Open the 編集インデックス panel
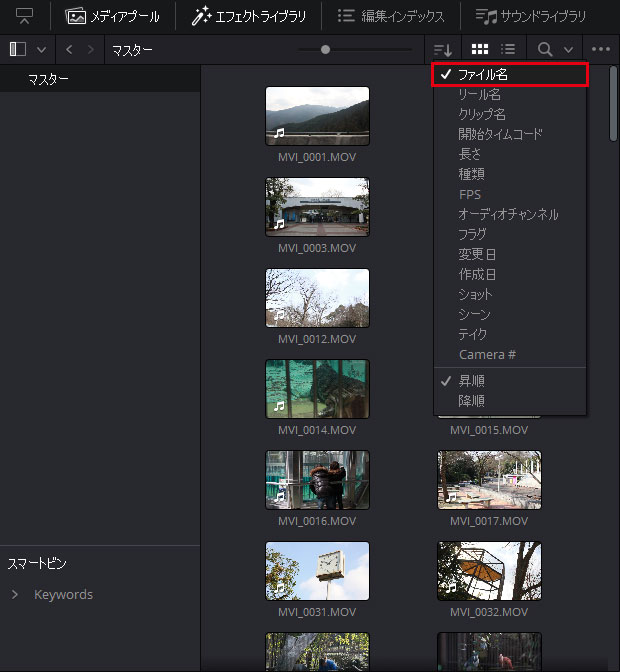The height and width of the screenshot is (672, 620). [x=391, y=16]
